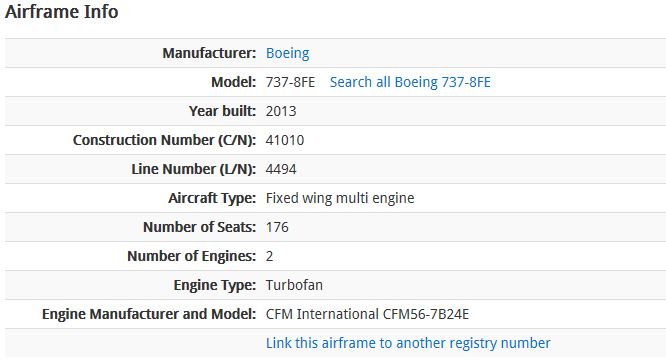The height and width of the screenshot is (361, 666).
Task: Click Search all Boeing 737-8FE link
Action: click(x=410, y=82)
